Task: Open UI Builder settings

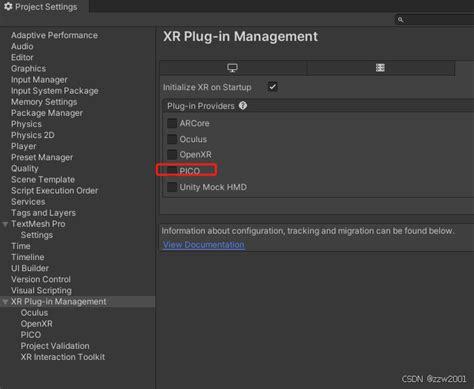Action: pyautogui.click(x=30, y=268)
